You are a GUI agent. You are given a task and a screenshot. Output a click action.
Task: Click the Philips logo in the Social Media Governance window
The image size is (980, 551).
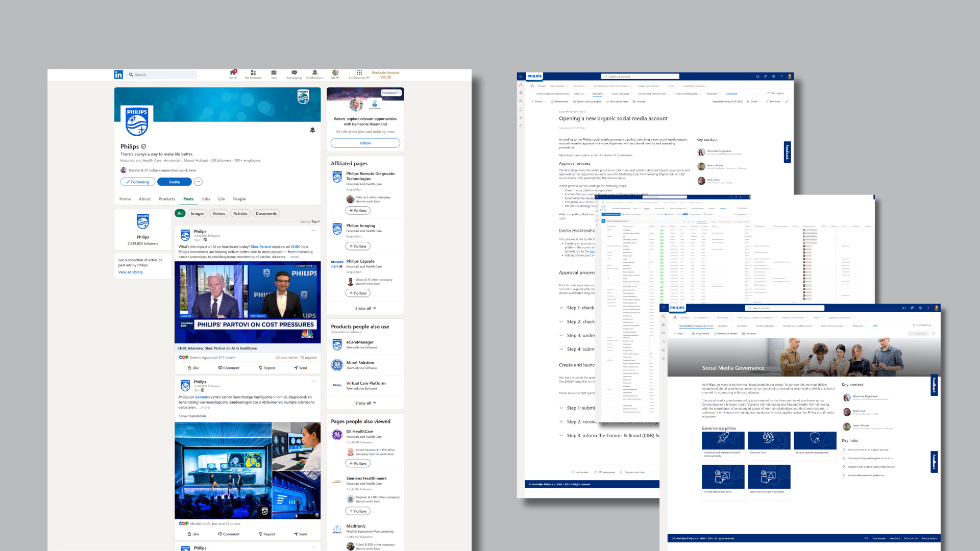pos(677,308)
